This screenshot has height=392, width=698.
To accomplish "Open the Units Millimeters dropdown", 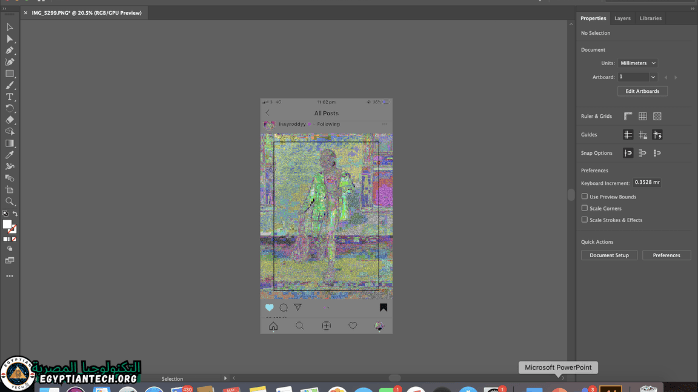I will (x=637, y=63).
